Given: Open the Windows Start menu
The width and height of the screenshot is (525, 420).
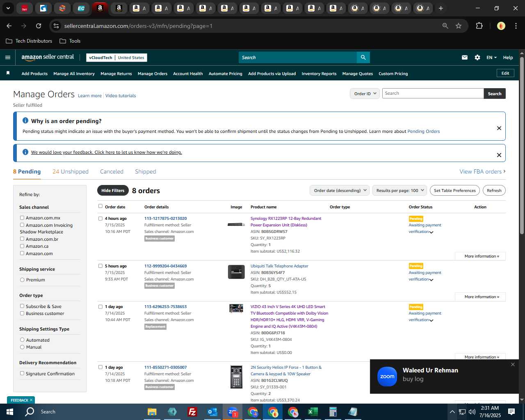Looking at the screenshot, I should (9, 412).
